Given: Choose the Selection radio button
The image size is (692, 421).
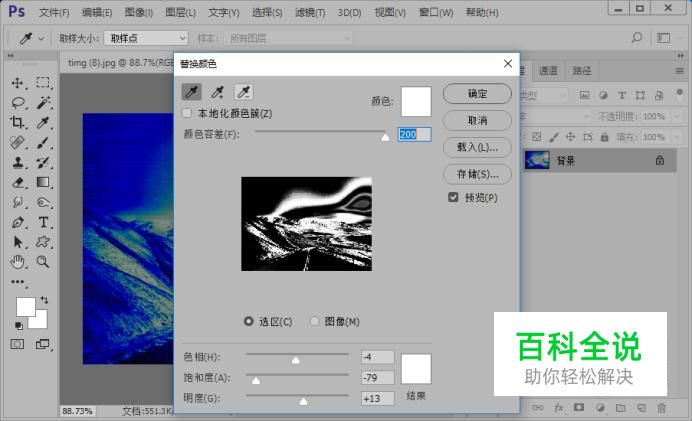Looking at the screenshot, I should pyautogui.click(x=249, y=321).
